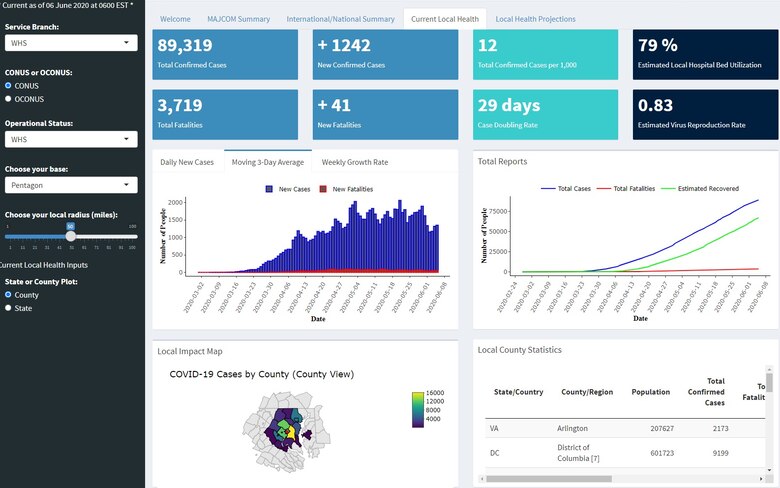
Task: Expand the Operational Status dropdown
Action: [70, 140]
